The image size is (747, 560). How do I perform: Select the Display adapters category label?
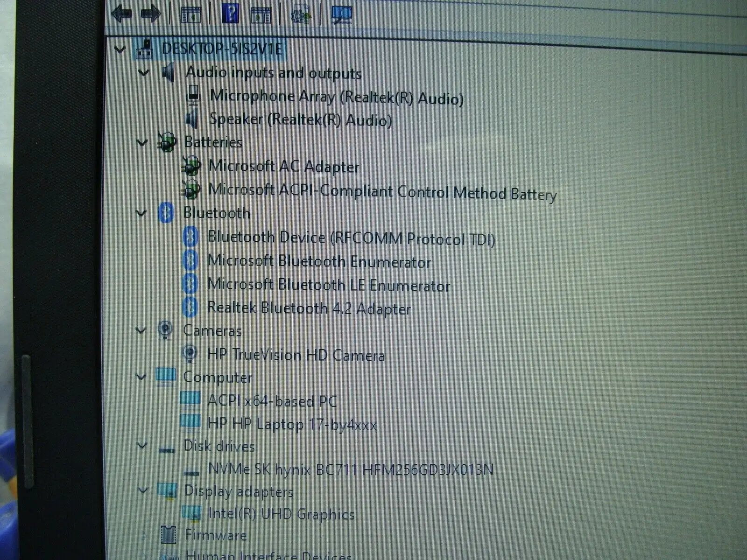pos(239,491)
